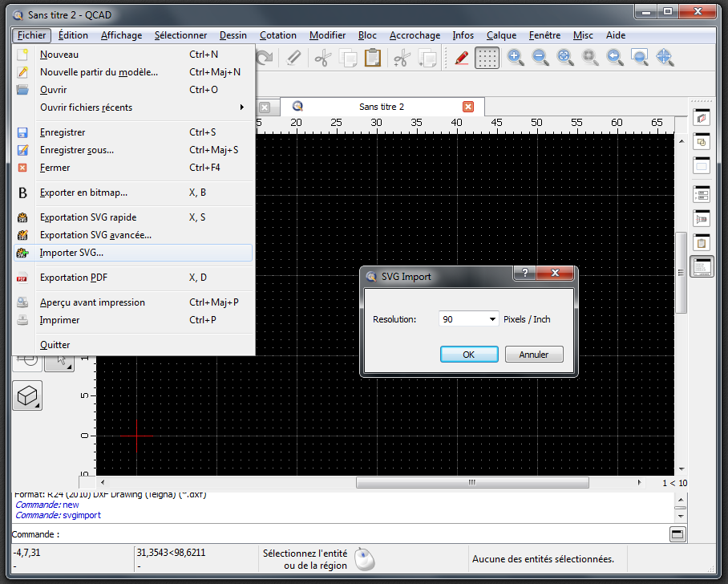The height and width of the screenshot is (584, 728).
Task: Click the auto zoom icon
Action: pos(565,57)
